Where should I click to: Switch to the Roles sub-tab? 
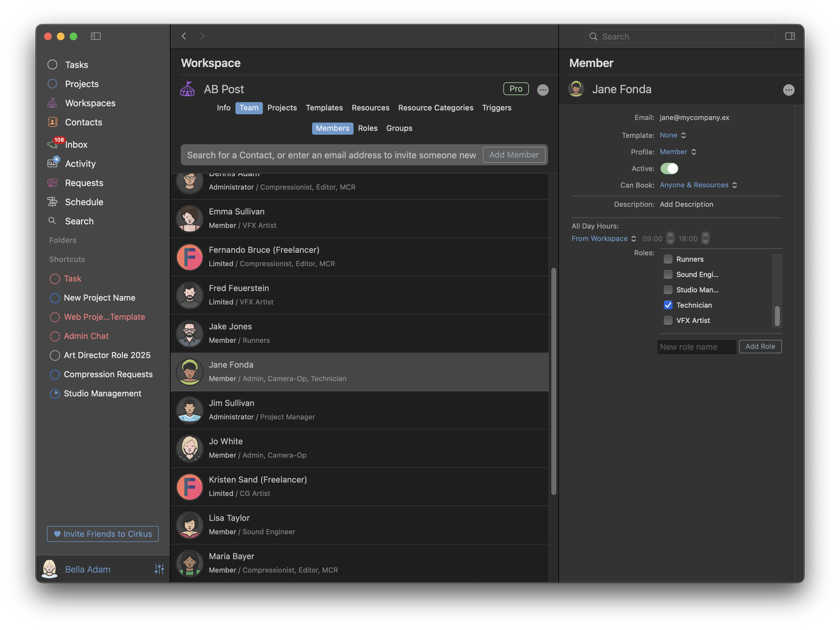coord(367,128)
